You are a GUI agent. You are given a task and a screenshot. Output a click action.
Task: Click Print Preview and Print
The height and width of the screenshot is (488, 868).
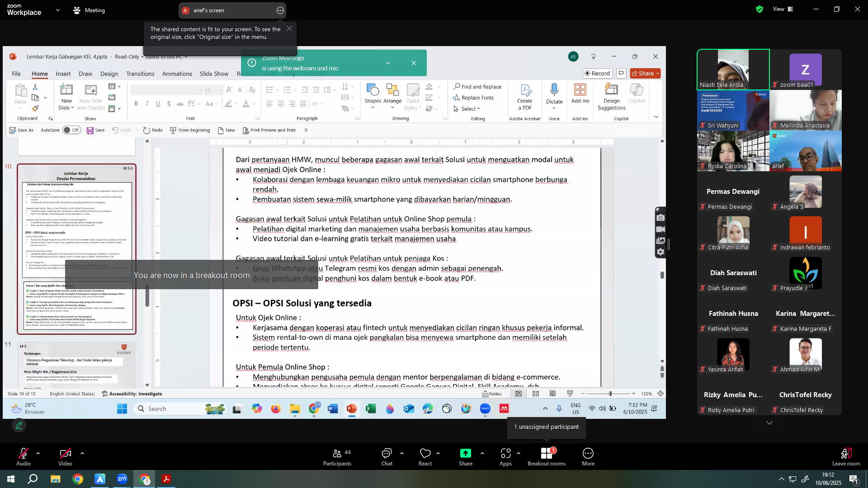pos(269,130)
